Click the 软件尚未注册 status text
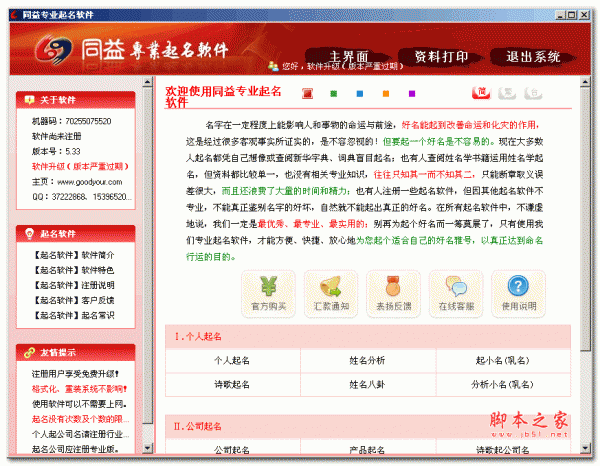 point(56,136)
